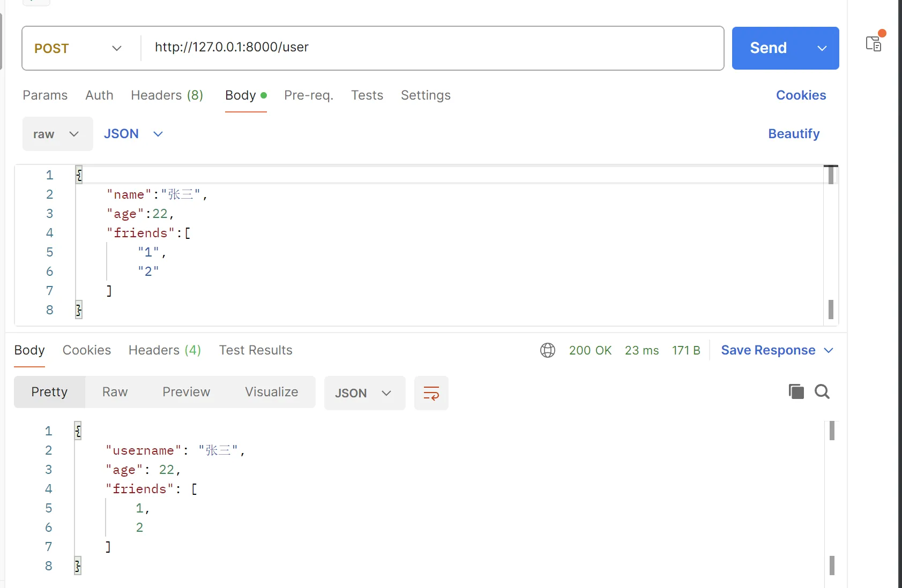Image resolution: width=902 pixels, height=588 pixels.
Task: Open the request Settings tab
Action: point(426,95)
